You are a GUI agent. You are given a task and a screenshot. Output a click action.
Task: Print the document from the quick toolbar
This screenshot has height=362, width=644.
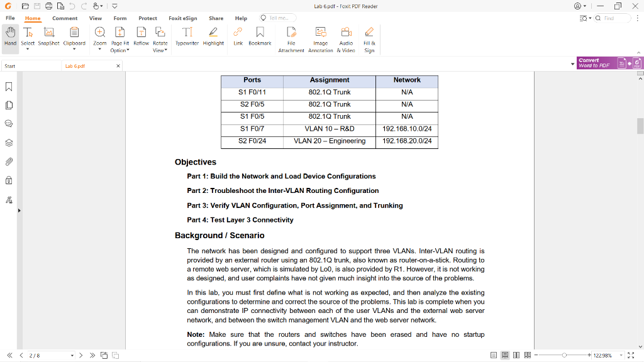[x=49, y=5]
